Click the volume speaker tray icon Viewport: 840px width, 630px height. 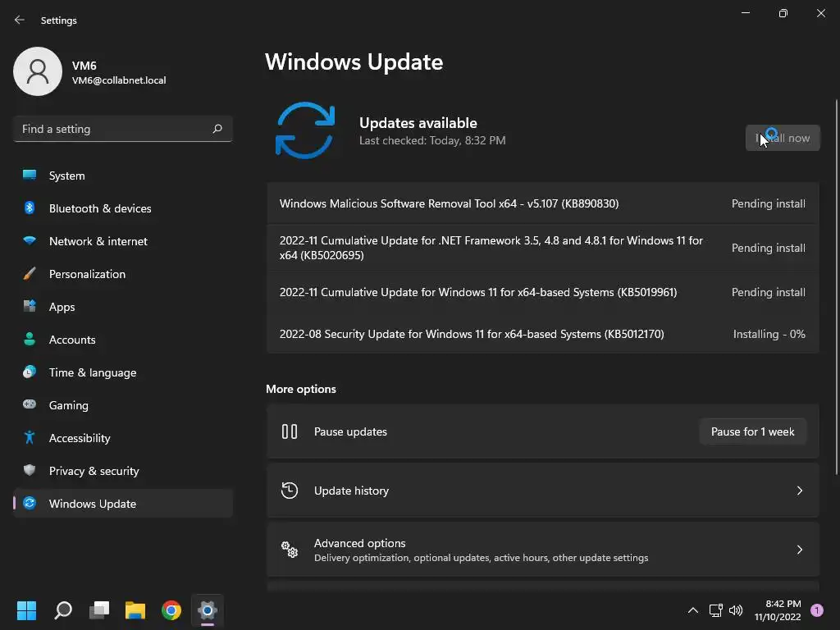(736, 610)
